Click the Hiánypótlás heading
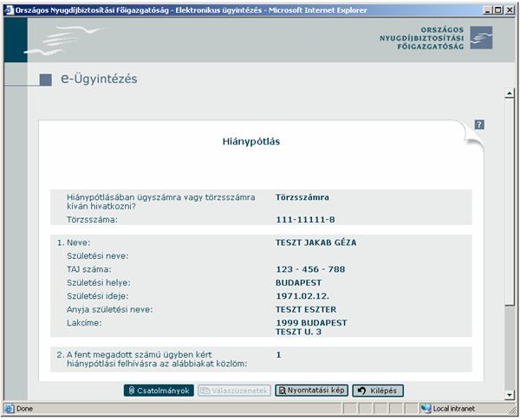The height and width of the screenshot is (420, 520). tap(251, 141)
